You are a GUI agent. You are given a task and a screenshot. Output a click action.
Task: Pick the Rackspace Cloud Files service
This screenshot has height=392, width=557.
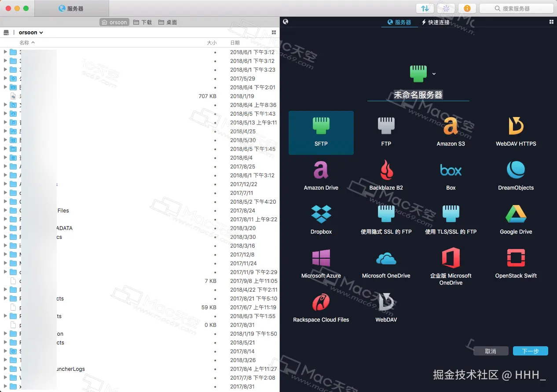click(x=321, y=308)
